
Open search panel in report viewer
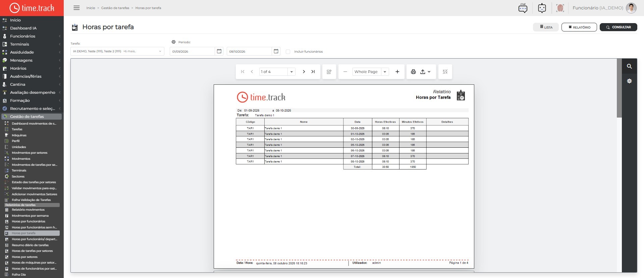coord(629,66)
